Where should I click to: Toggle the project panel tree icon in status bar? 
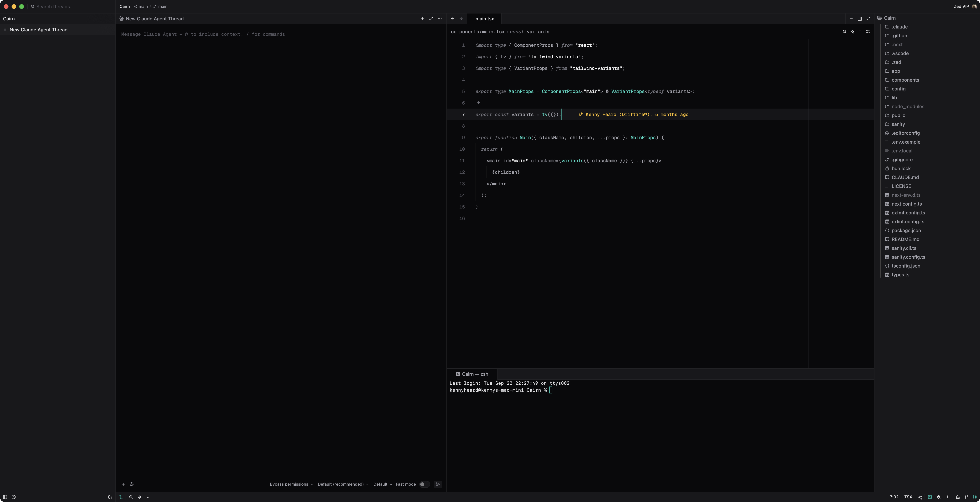pyautogui.click(x=975, y=497)
